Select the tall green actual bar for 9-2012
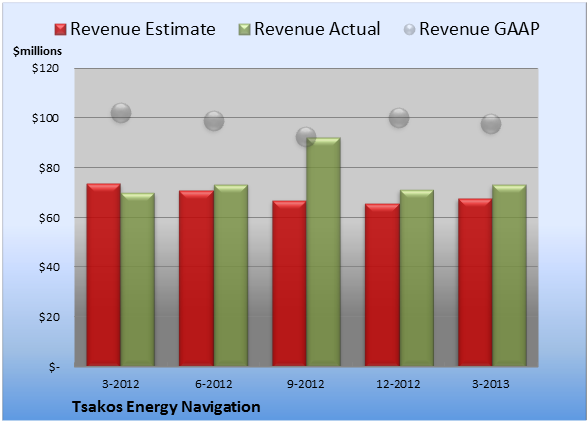The height and width of the screenshot is (422, 588). pos(323,252)
